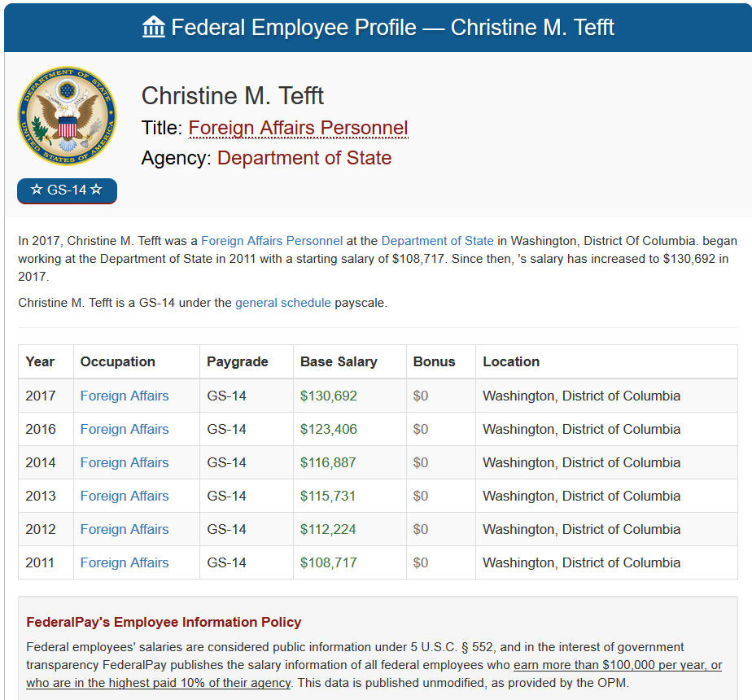Click the right star in the GS-14 badge
The width and height of the screenshot is (752, 700).
click(x=96, y=190)
